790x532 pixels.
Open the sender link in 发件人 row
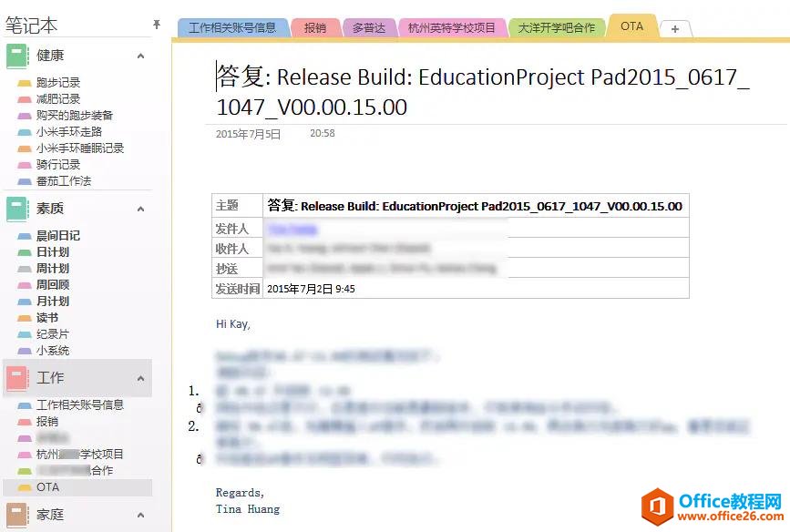[292, 227]
